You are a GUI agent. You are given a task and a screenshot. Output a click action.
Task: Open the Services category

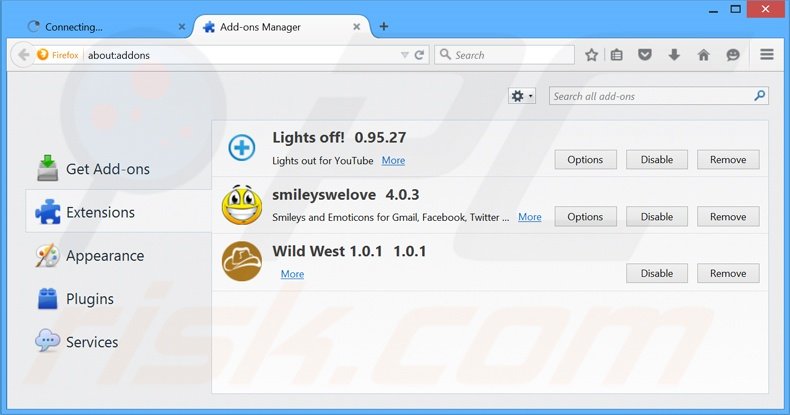118,342
